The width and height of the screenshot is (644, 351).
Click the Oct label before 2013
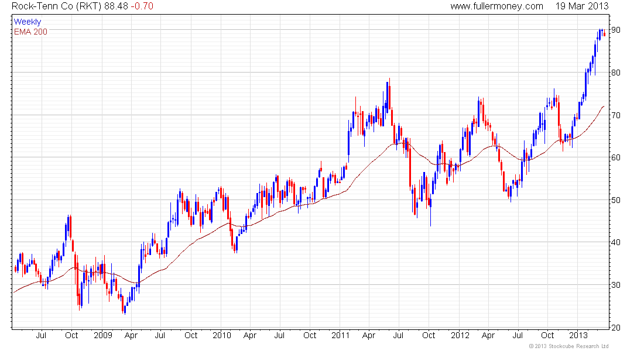pos(547,335)
